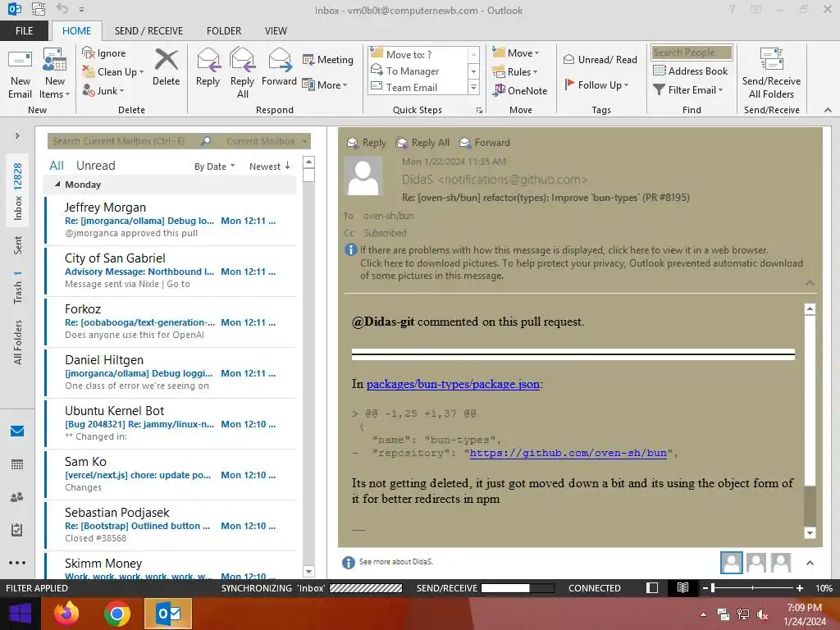This screenshot has width=840, height=630.
Task: Expand the people pane arrow
Action: 810,563
